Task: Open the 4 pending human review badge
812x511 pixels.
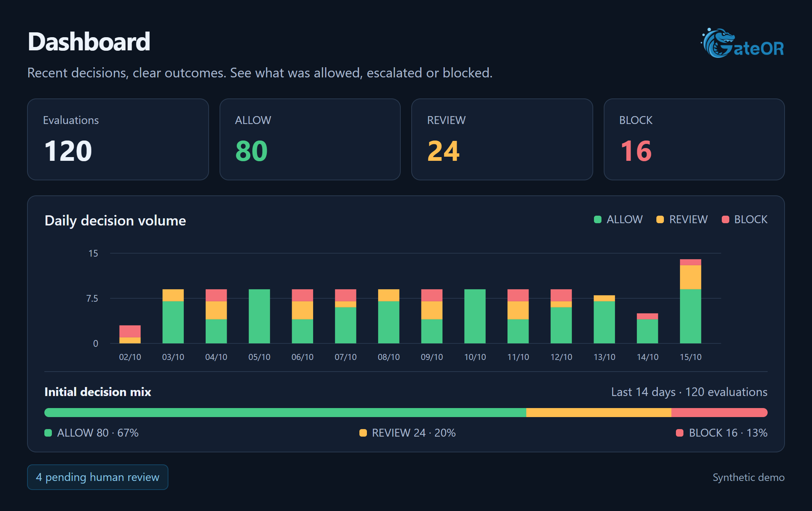Action: 98,477
